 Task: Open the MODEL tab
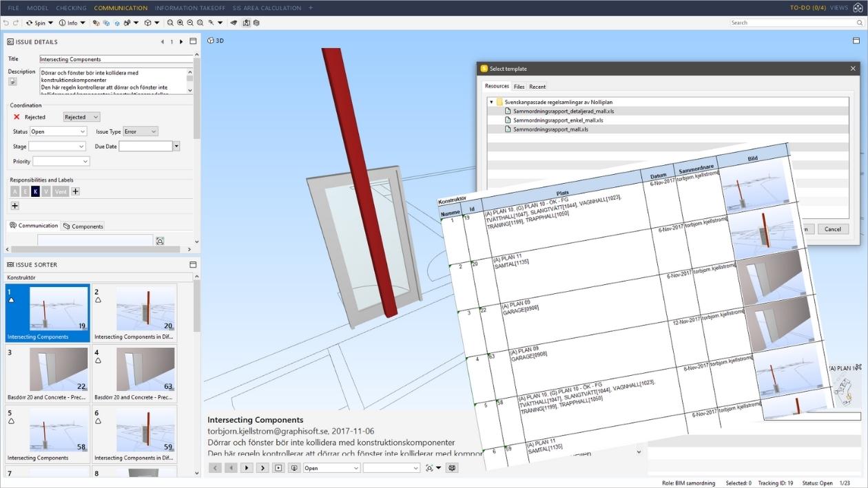pyautogui.click(x=37, y=8)
